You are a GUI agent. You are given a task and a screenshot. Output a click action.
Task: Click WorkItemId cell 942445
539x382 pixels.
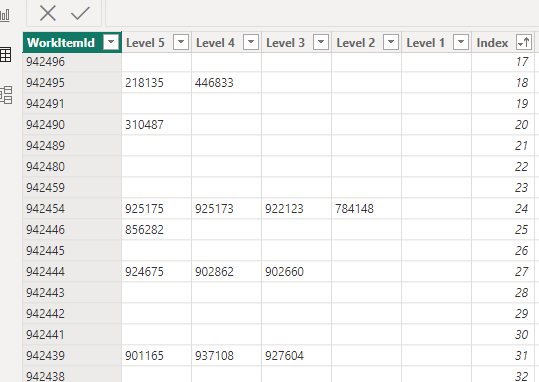[x=72, y=251]
